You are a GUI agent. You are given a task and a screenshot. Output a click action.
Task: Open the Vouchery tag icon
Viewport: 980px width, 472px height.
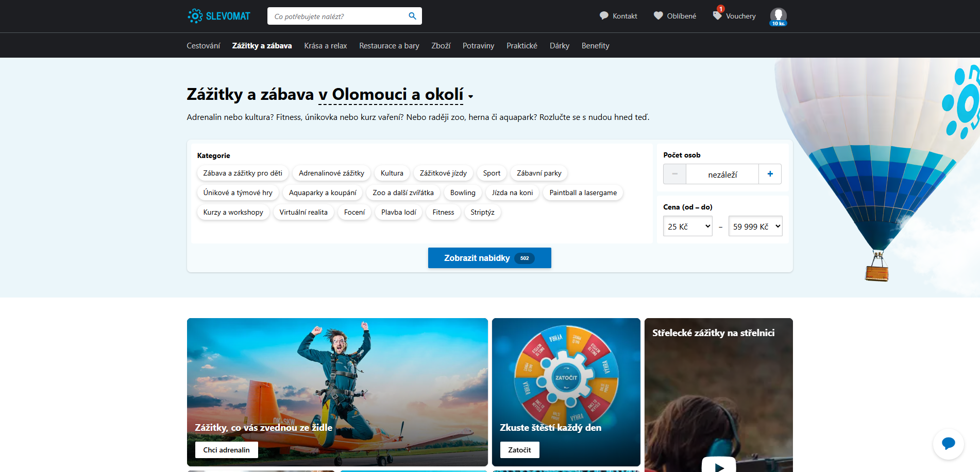click(x=717, y=16)
